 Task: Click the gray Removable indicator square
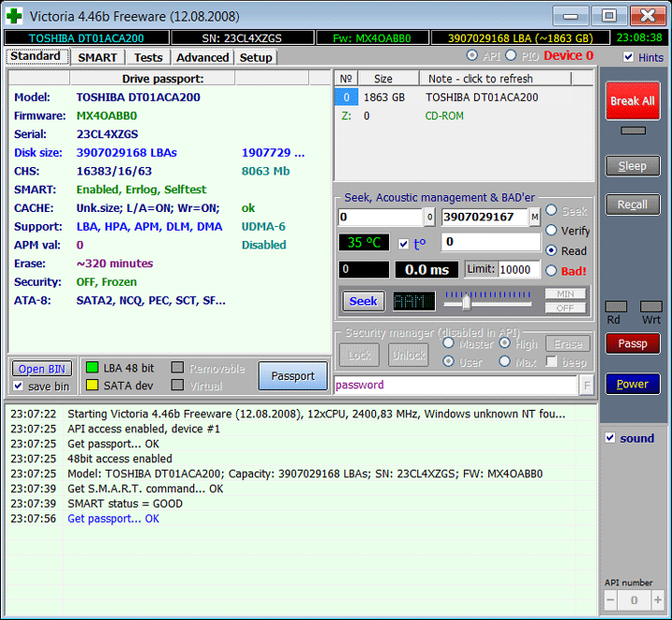(x=177, y=368)
